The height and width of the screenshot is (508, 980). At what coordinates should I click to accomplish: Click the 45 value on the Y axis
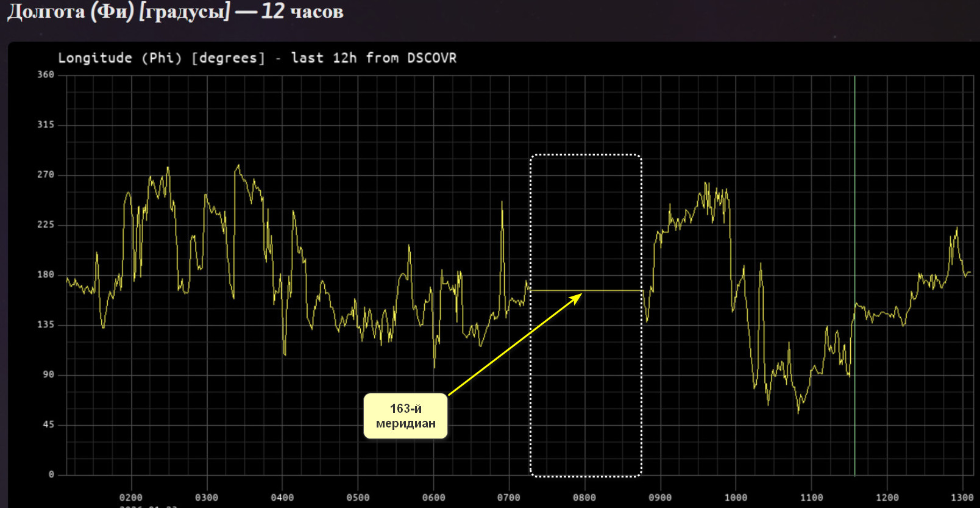click(x=48, y=424)
